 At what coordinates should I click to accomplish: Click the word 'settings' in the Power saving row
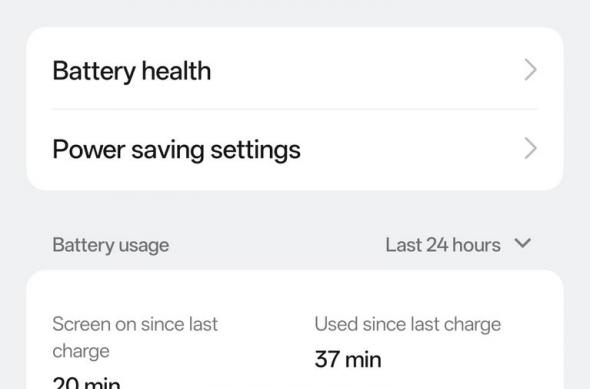(255, 150)
